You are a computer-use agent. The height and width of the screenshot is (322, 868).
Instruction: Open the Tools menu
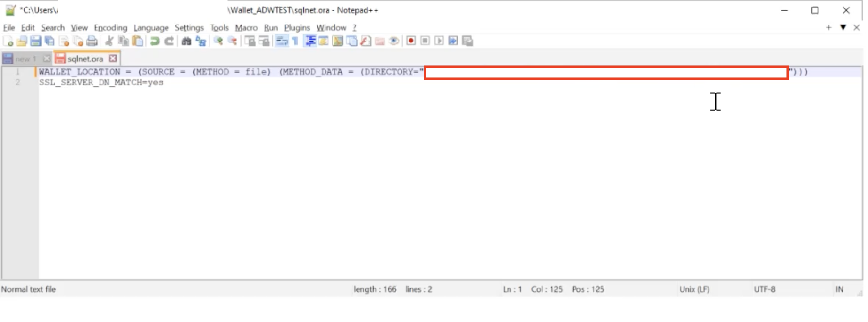click(219, 27)
